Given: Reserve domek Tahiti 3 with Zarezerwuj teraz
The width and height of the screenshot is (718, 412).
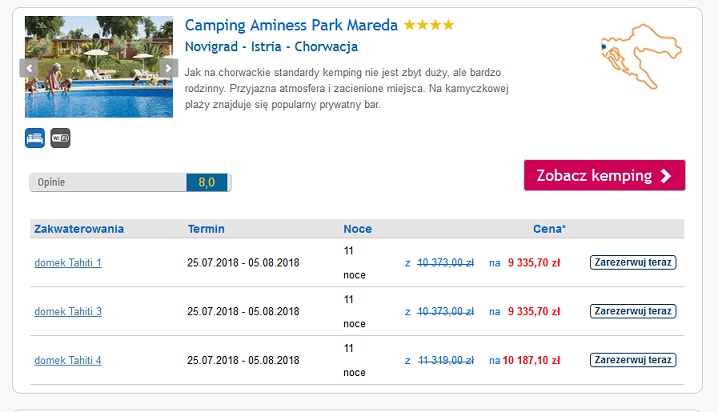Looking at the screenshot, I should tap(633, 311).
